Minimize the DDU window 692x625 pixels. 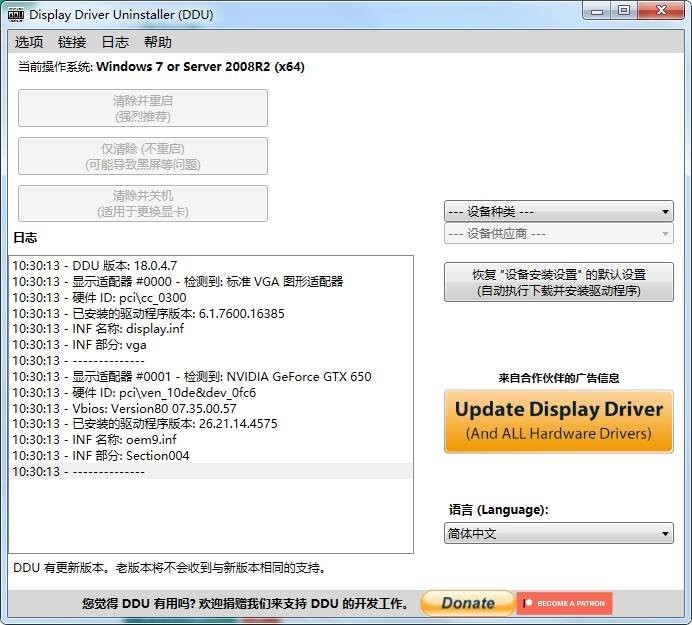(x=598, y=11)
